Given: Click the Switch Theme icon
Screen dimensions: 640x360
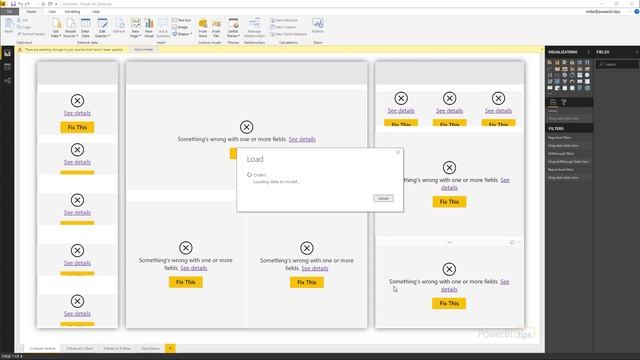Looking at the screenshot, I should 233,24.
